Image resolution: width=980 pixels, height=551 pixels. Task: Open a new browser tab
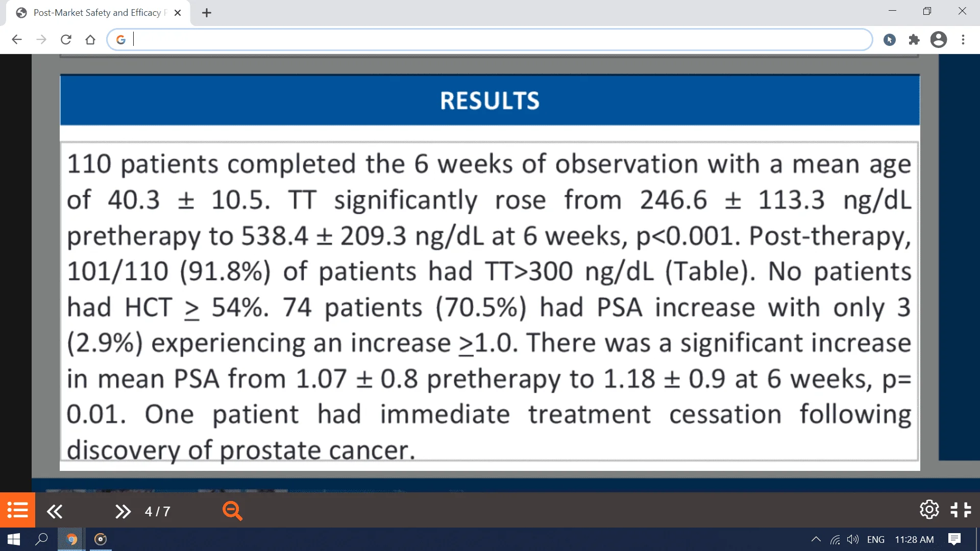(207, 13)
